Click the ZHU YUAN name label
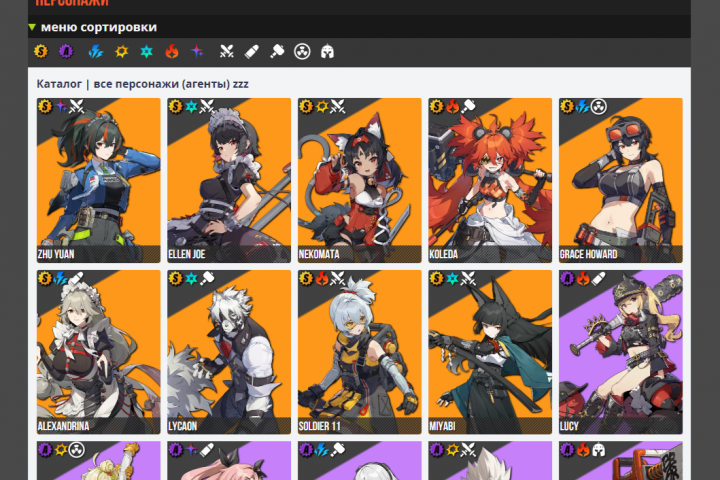Screen dimensions: 720x480 56,254
